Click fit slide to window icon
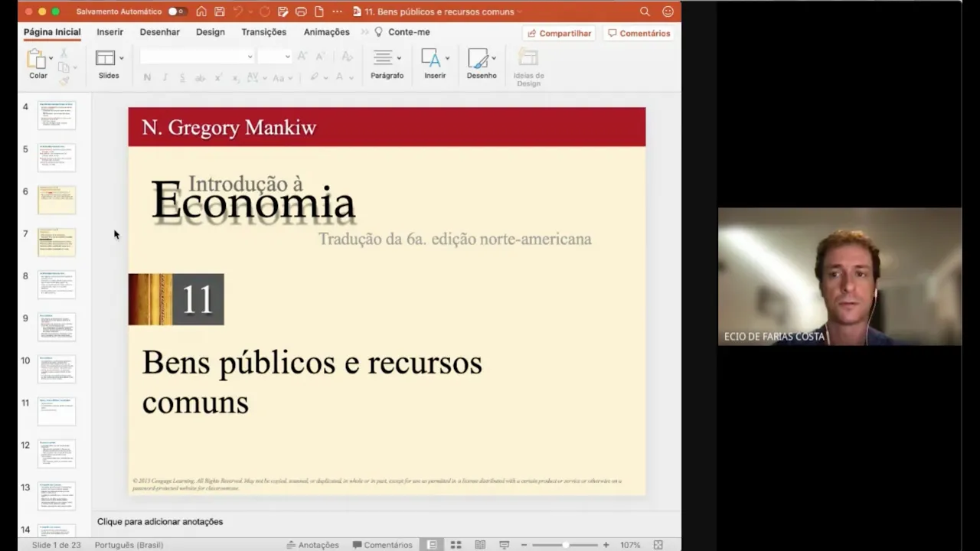Image resolution: width=980 pixels, height=551 pixels. coord(658,545)
